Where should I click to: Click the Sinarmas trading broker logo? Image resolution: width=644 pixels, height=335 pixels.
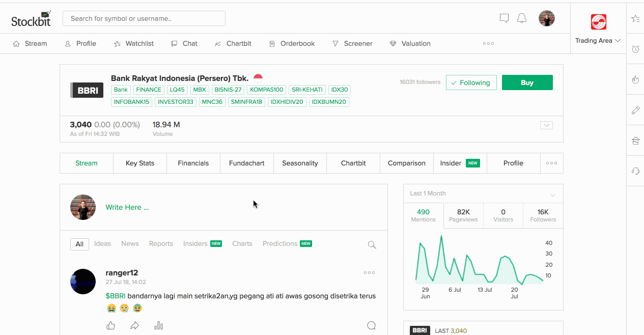[598, 22]
